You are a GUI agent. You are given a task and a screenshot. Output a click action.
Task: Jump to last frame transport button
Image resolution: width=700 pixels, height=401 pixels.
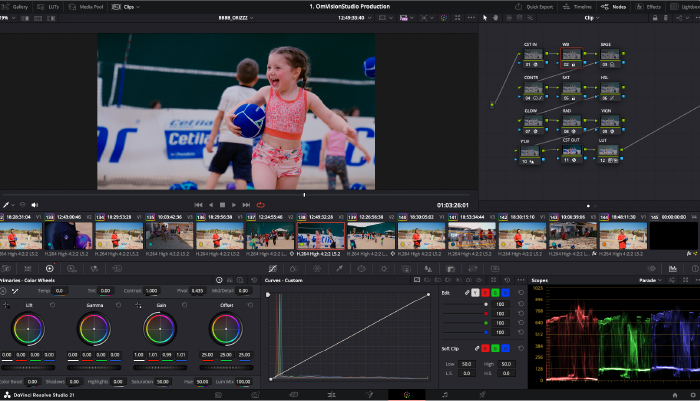coord(246,205)
